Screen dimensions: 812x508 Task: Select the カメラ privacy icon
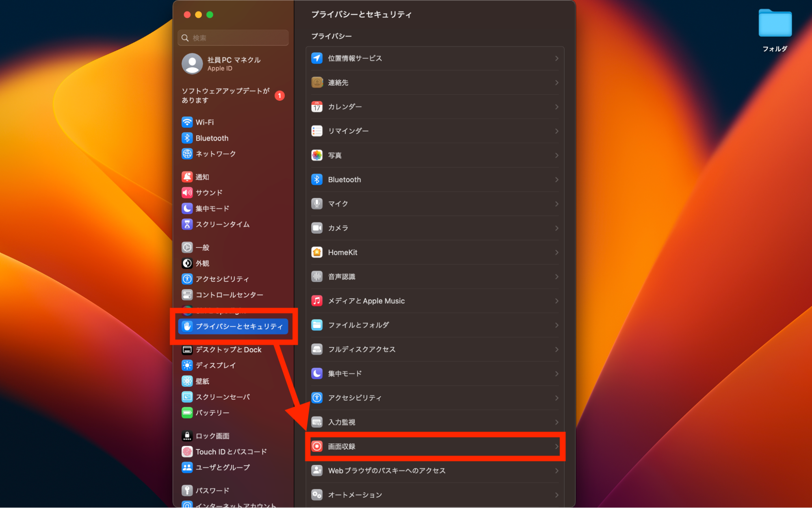pos(316,228)
